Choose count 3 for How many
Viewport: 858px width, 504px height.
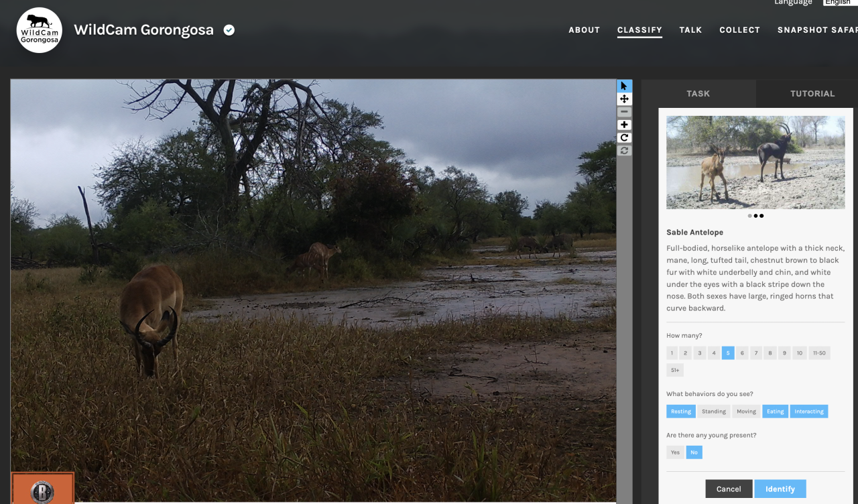click(699, 353)
